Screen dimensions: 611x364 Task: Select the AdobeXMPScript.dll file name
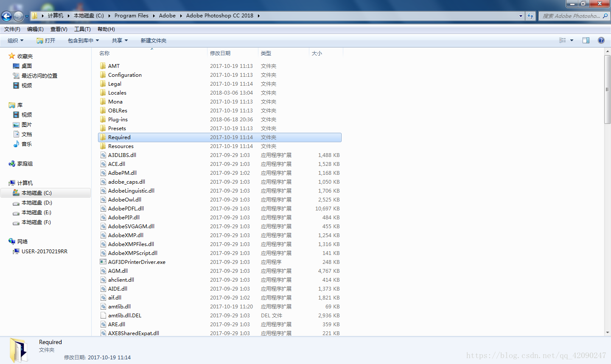pyautogui.click(x=132, y=253)
